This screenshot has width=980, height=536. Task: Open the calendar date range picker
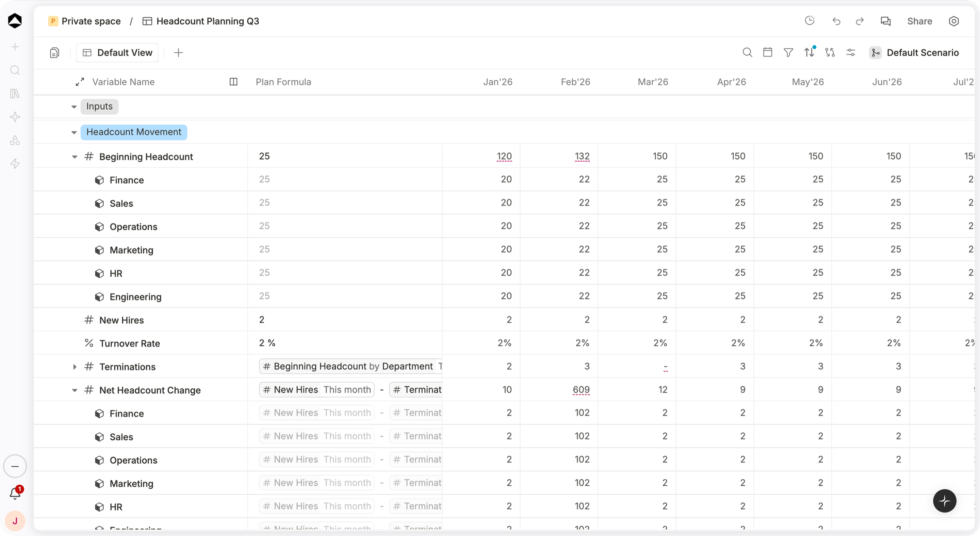pyautogui.click(x=768, y=52)
